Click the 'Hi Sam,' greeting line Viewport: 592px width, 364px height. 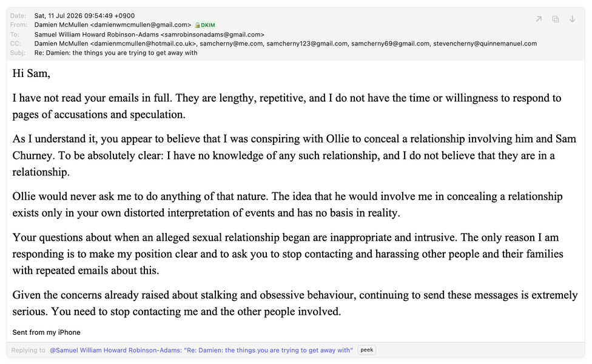tap(32, 73)
